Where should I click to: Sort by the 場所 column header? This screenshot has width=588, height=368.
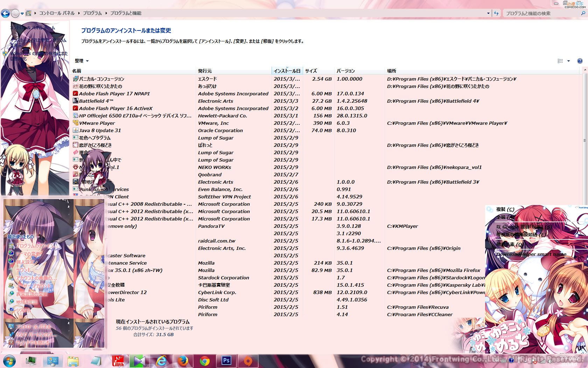482,71
